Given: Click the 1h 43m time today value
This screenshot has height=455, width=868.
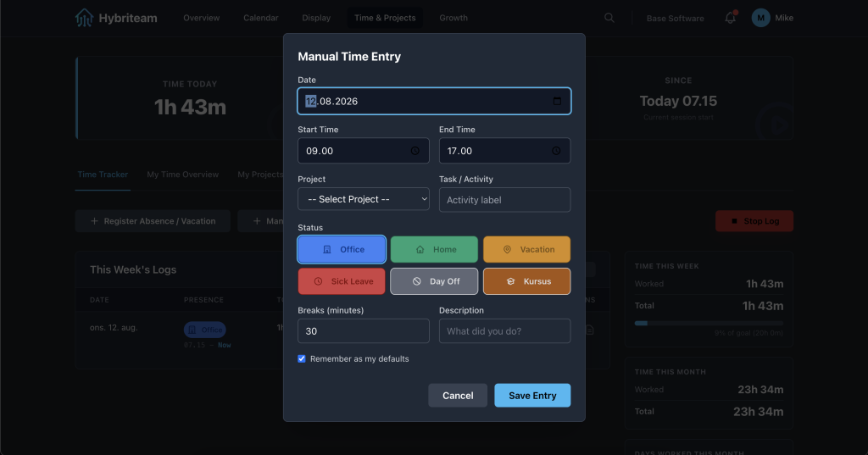Looking at the screenshot, I should pos(190,107).
